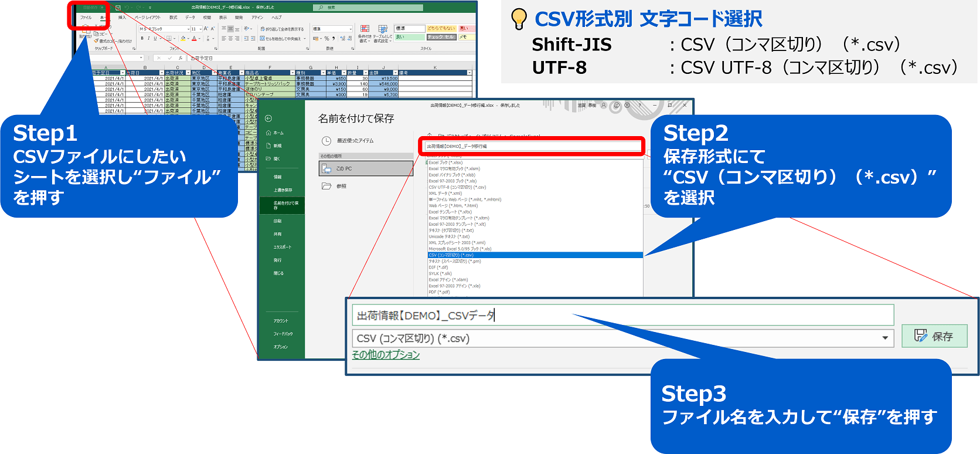Click the format as table テーブルとして書式設定 icon
980x454 pixels.
(383, 33)
